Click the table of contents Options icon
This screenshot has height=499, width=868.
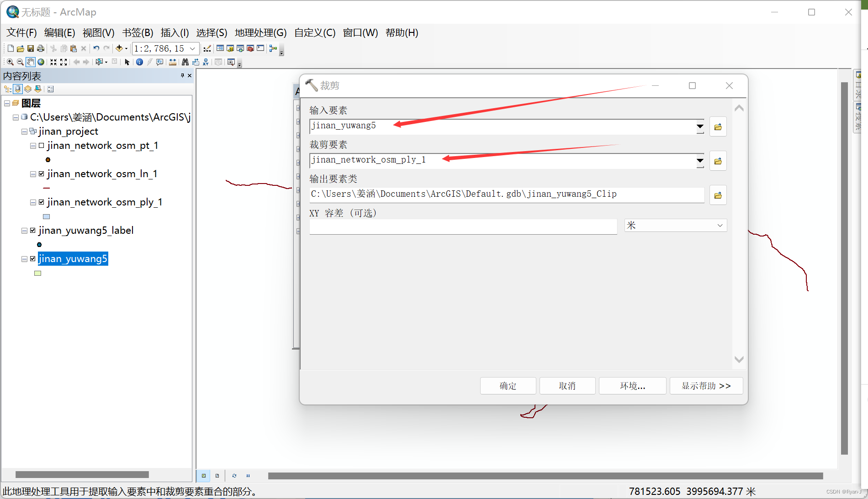coord(51,89)
